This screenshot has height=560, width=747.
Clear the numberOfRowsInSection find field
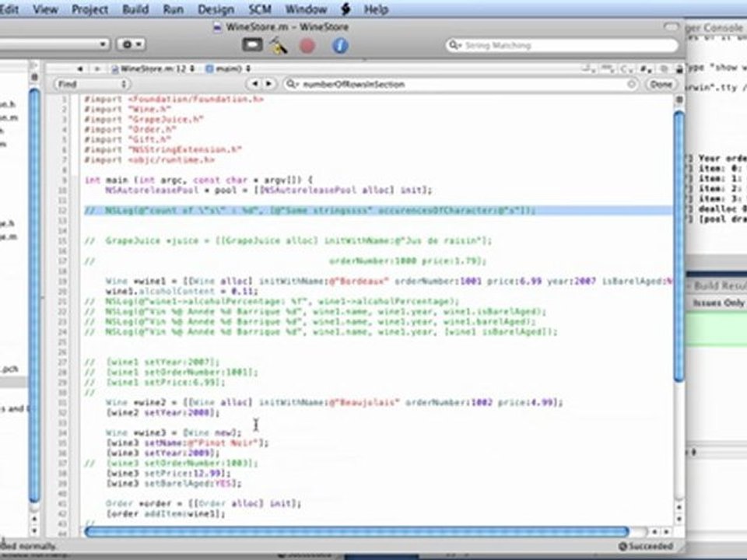point(631,84)
